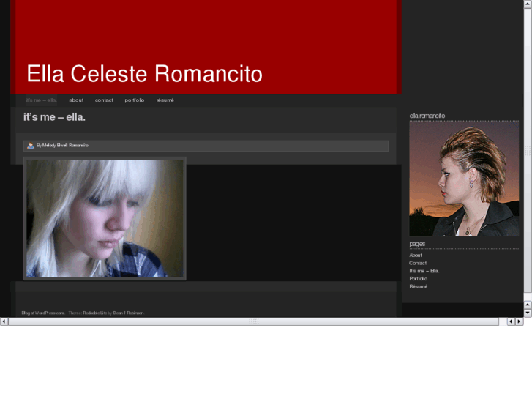Open Résumé in sidebar pages list
This screenshot has width=532, height=399.
coord(419,286)
